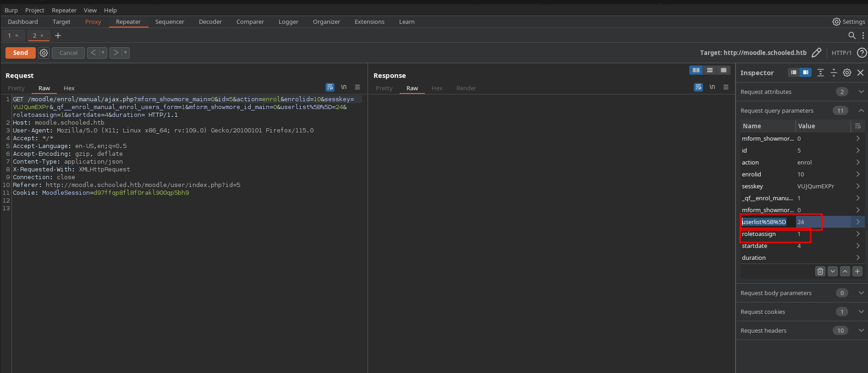This screenshot has width=868, height=373.
Task: Add a new Repeater tab
Action: (x=58, y=35)
